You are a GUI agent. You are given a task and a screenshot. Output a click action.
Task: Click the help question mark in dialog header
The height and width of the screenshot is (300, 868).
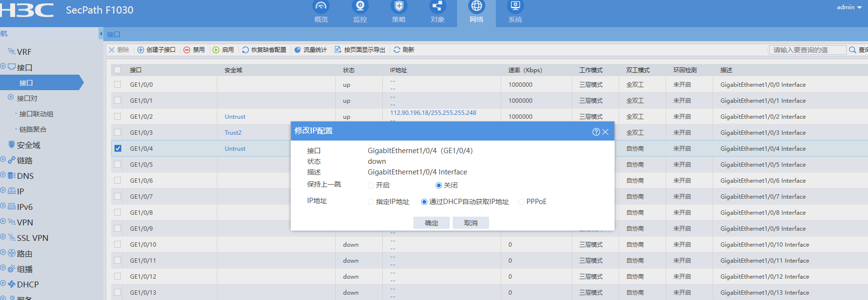596,132
